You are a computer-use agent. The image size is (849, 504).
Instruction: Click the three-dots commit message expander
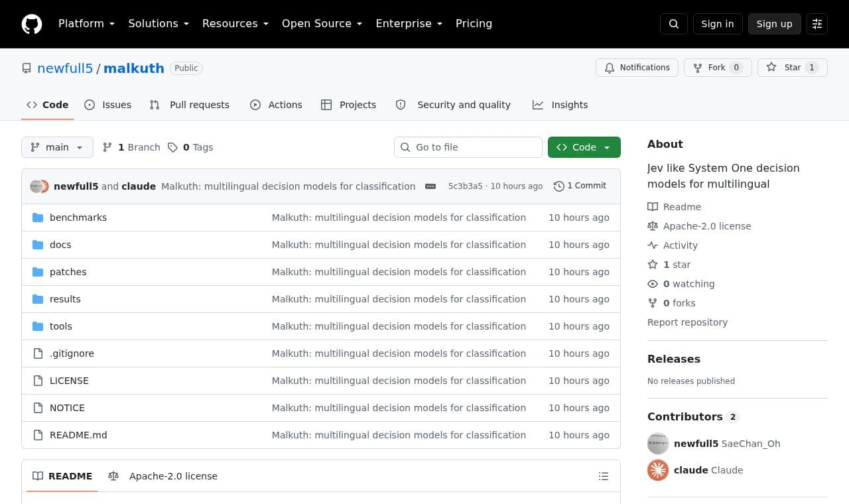(x=430, y=186)
